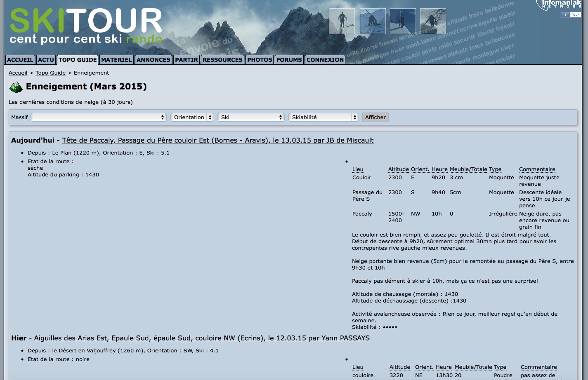Open the Massif dropdown
This screenshot has width=588, height=380.
click(99, 117)
